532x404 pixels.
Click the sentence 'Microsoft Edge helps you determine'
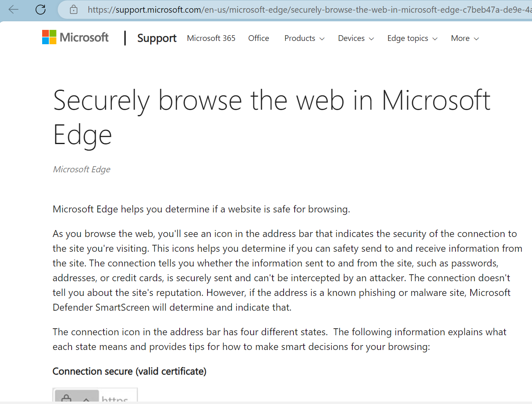point(201,209)
